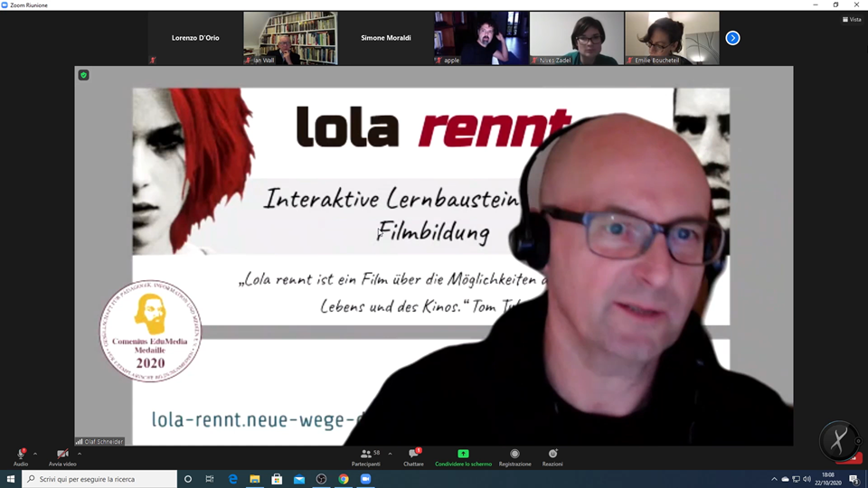Open Cortana circle icon in taskbar

pyautogui.click(x=188, y=479)
